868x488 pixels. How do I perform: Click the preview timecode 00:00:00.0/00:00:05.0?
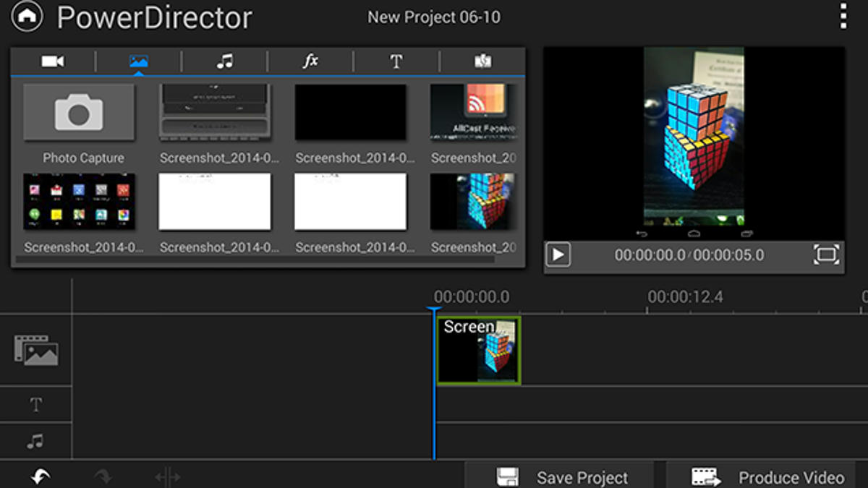(x=689, y=255)
